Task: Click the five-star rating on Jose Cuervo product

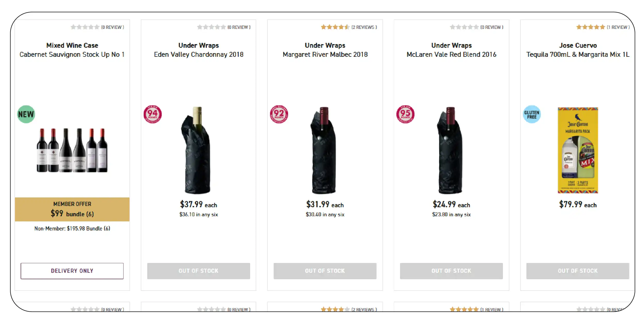Action: pos(591,27)
